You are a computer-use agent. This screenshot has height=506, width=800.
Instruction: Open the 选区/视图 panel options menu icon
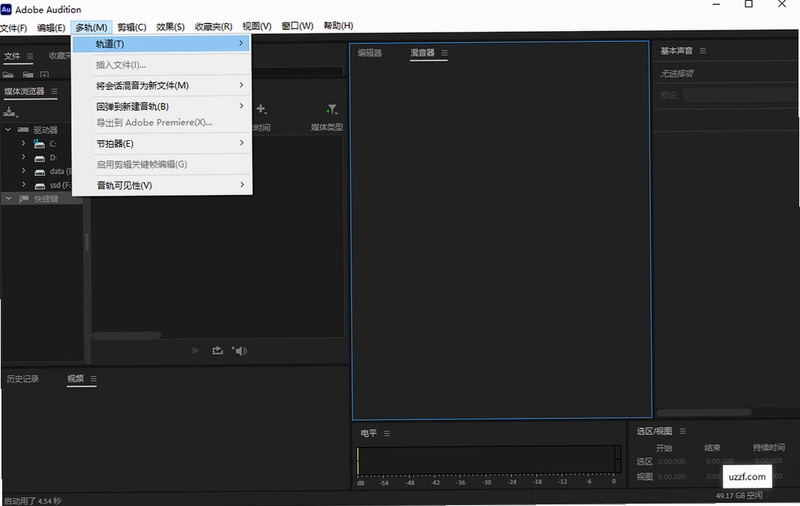click(x=683, y=432)
